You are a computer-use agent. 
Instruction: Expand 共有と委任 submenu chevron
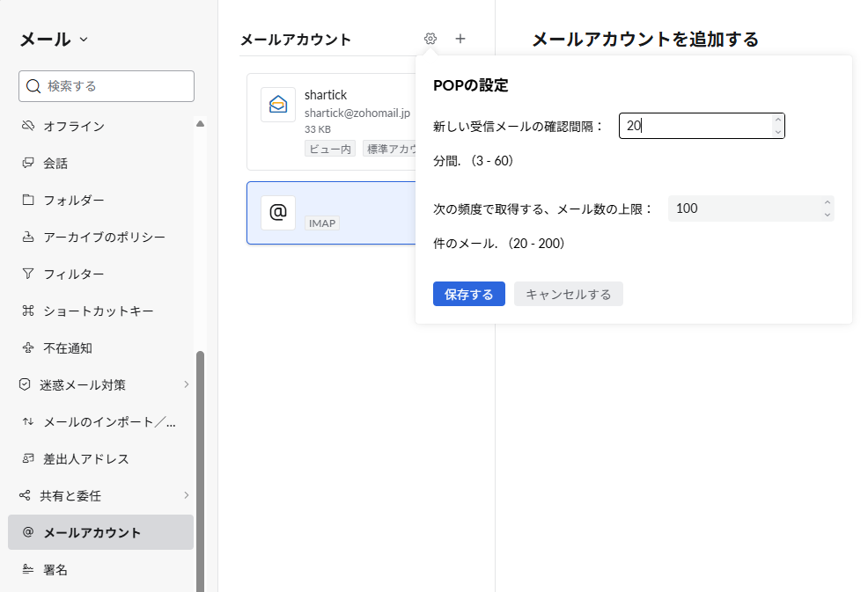(186, 495)
